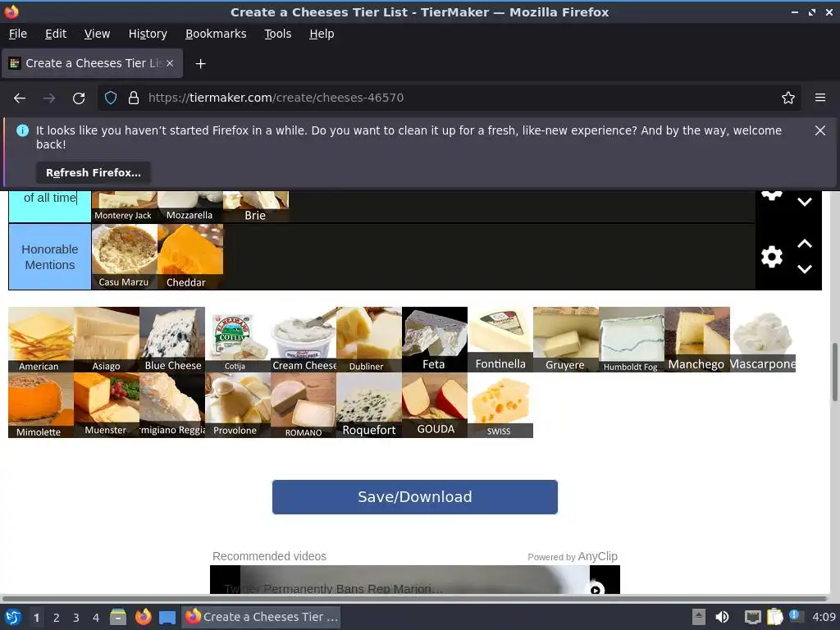The width and height of the screenshot is (840, 630).
Task: Move Honorable Mentions row up with chevron
Action: point(804,244)
